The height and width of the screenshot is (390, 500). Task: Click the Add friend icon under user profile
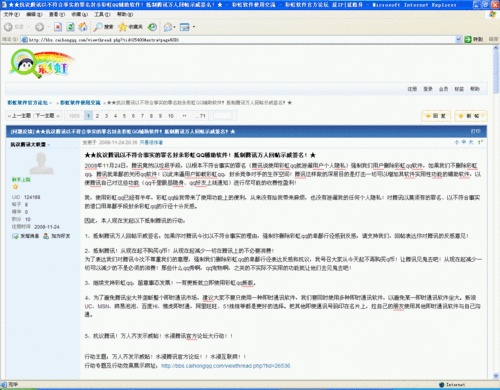[x=46, y=236]
